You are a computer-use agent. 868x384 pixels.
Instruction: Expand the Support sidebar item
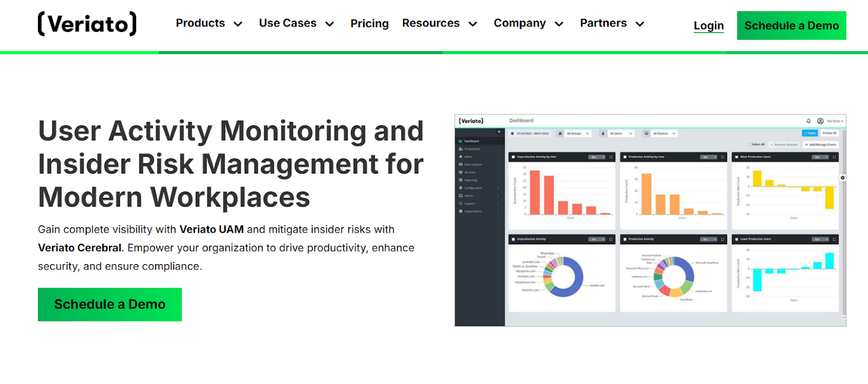(480, 203)
